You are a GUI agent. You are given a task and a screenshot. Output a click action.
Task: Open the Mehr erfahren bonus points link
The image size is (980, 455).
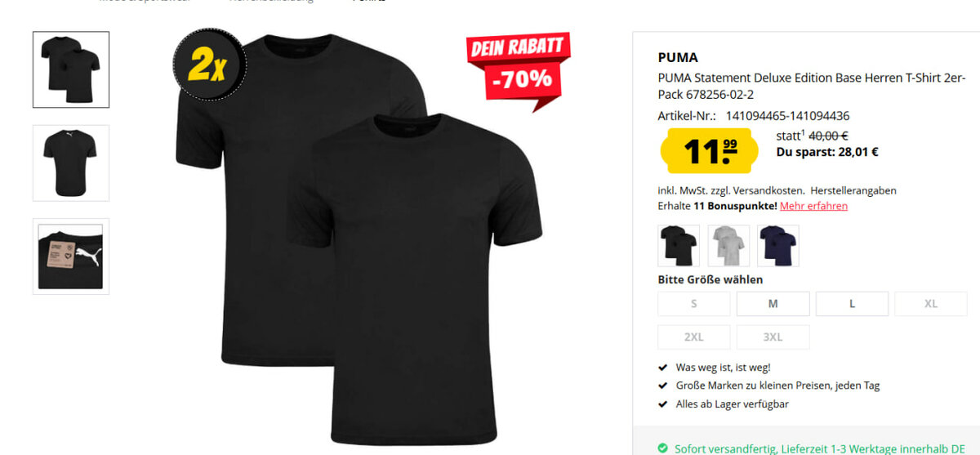(813, 206)
